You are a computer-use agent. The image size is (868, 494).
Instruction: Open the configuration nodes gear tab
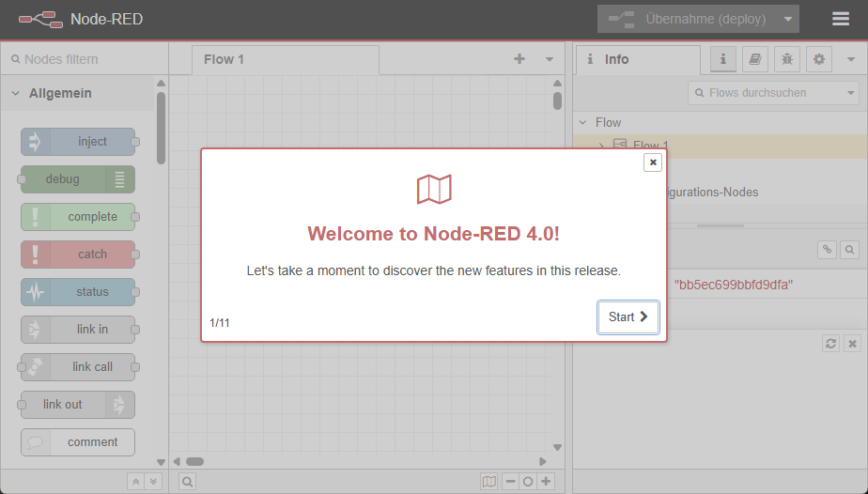tap(819, 59)
